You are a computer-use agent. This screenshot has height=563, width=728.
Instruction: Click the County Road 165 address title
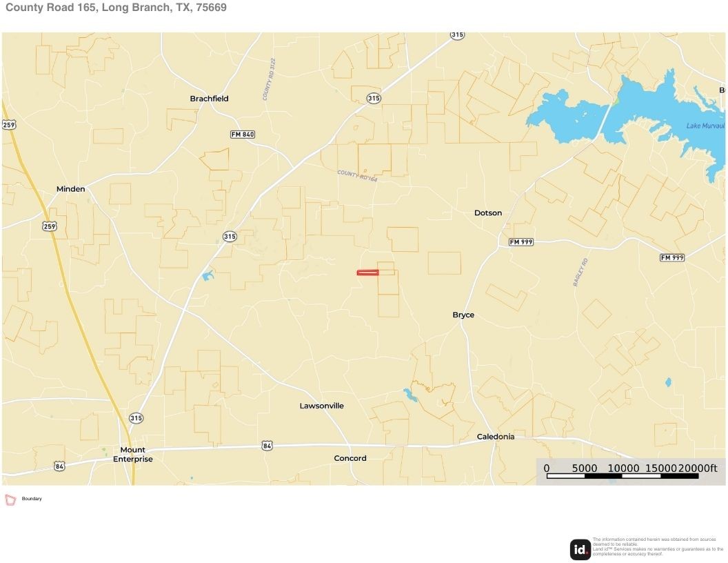click(116, 8)
